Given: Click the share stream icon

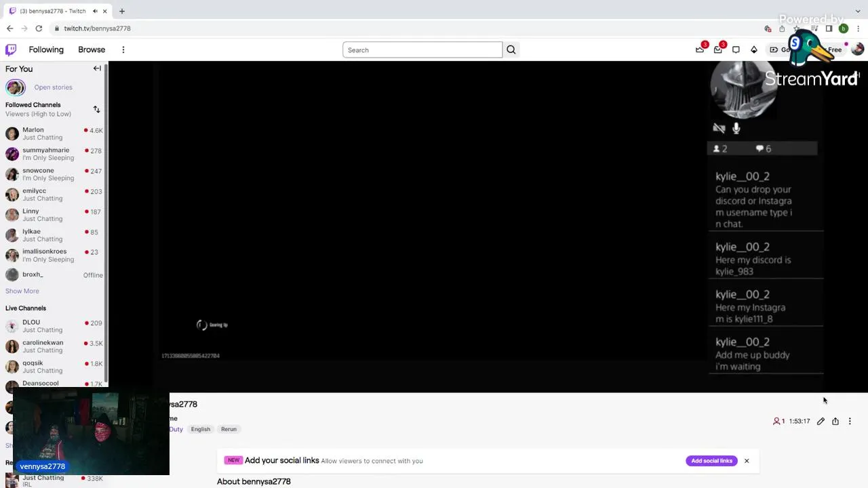Looking at the screenshot, I should pyautogui.click(x=835, y=421).
